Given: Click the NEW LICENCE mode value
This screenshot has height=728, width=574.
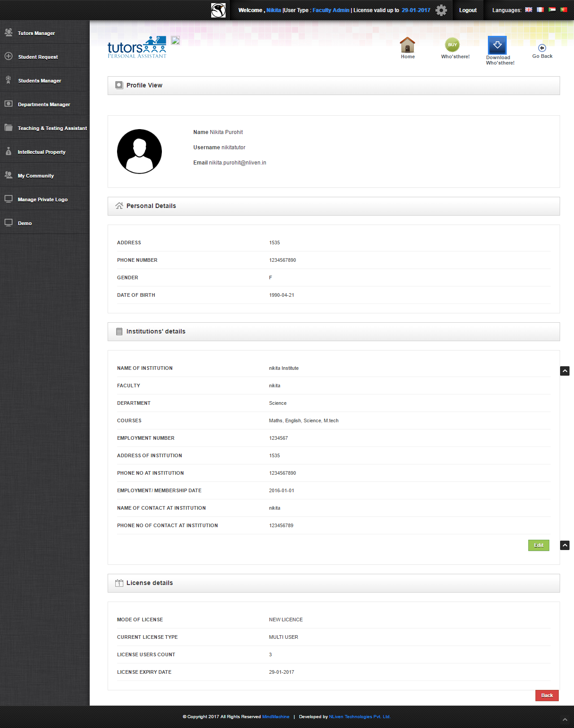Looking at the screenshot, I should pos(286,620).
